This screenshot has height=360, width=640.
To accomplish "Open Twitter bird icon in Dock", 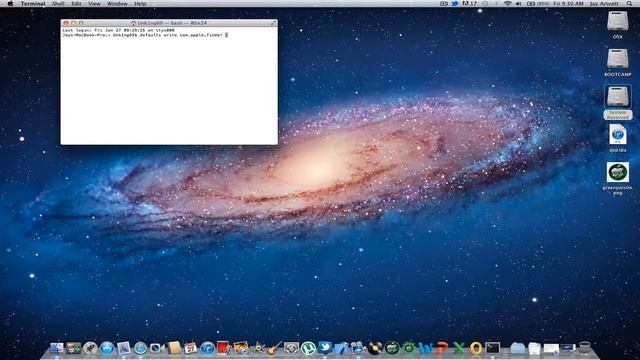I will tap(325, 348).
